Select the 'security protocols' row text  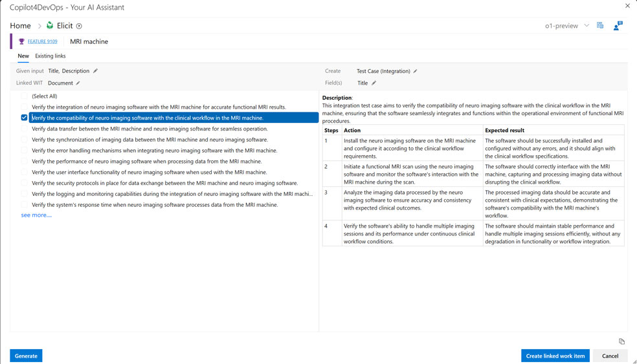coord(164,183)
